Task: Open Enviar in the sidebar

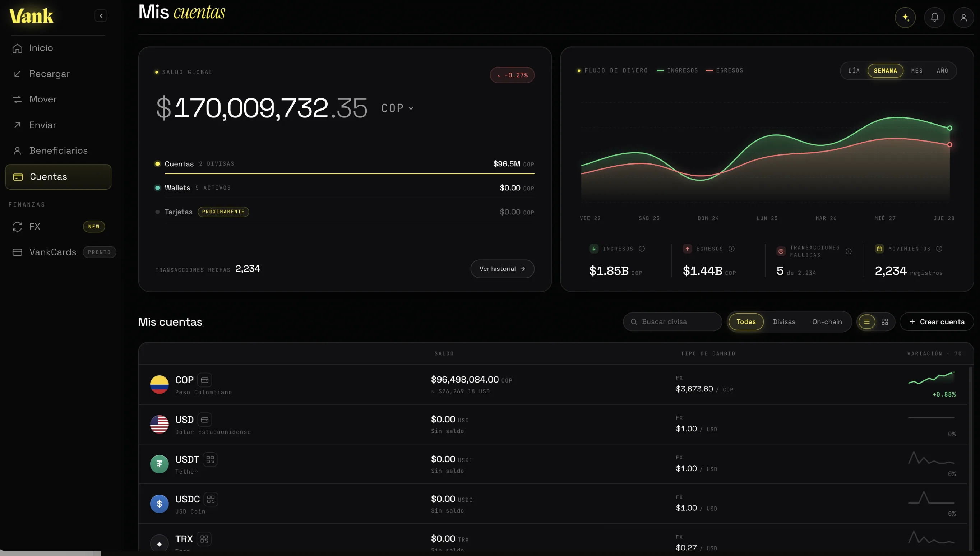Action: click(x=58, y=125)
